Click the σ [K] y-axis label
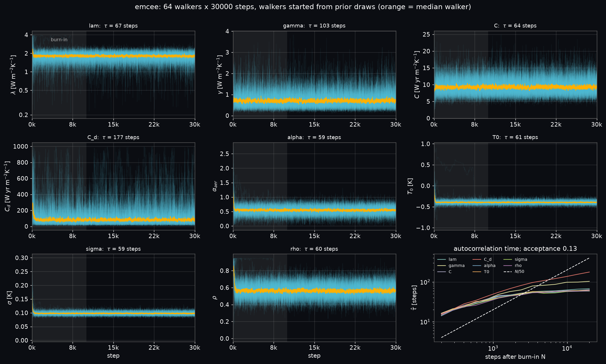606x364 pixels. pos(10,298)
